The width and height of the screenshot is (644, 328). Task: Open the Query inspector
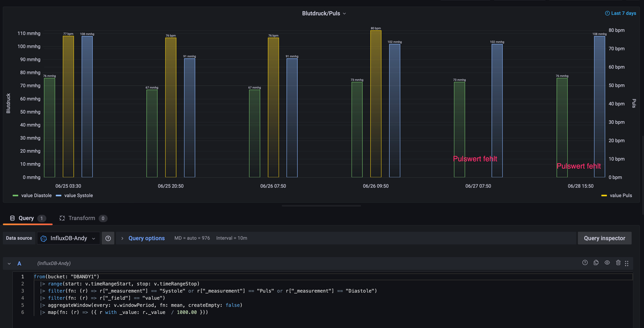(x=604, y=238)
